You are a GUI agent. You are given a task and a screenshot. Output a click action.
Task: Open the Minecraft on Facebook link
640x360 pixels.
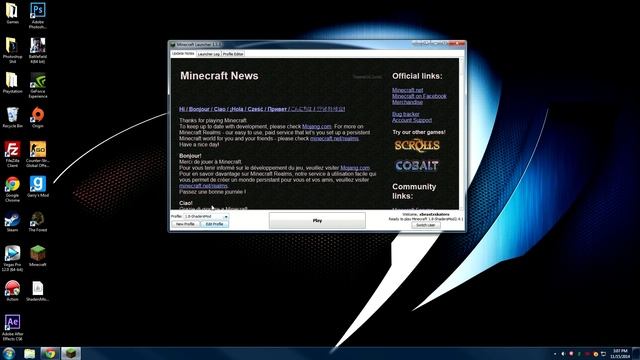(x=419, y=96)
